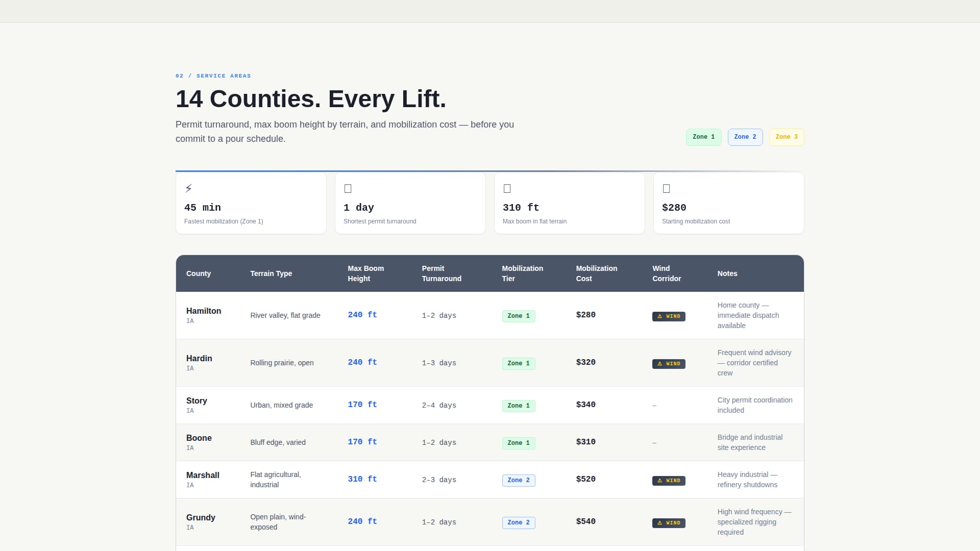Click the Notes column header

(727, 273)
